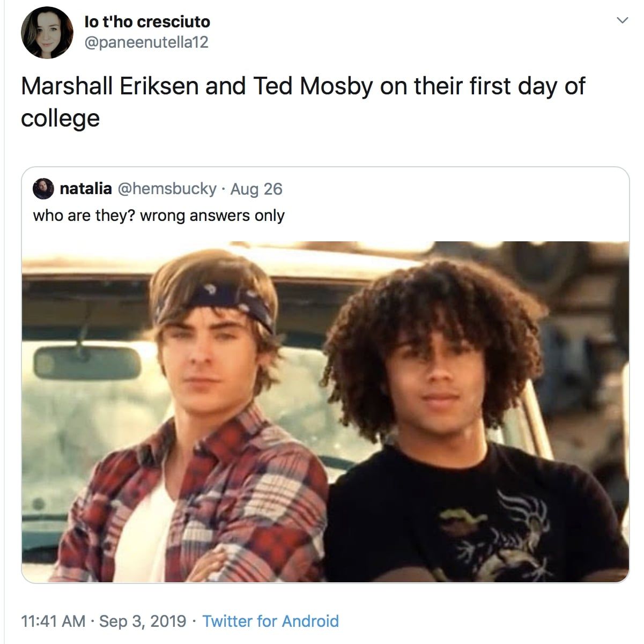Click the word 'college' in the tweet

[60, 119]
